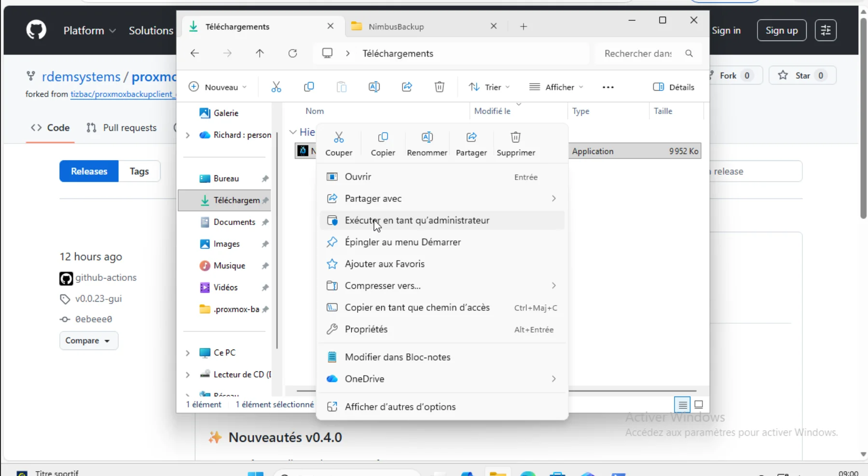Open the GitHub home page logo
Viewport: 868px width, 476px height.
[35, 30]
